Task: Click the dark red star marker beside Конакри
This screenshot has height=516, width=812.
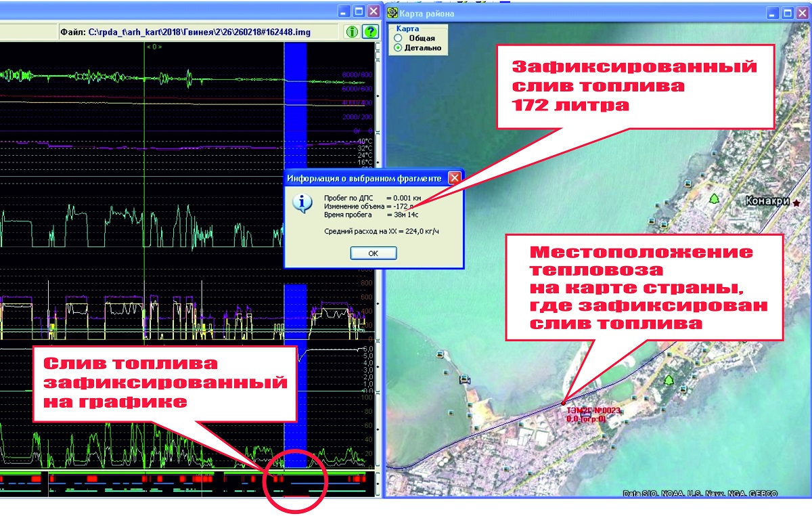Action: (x=796, y=202)
